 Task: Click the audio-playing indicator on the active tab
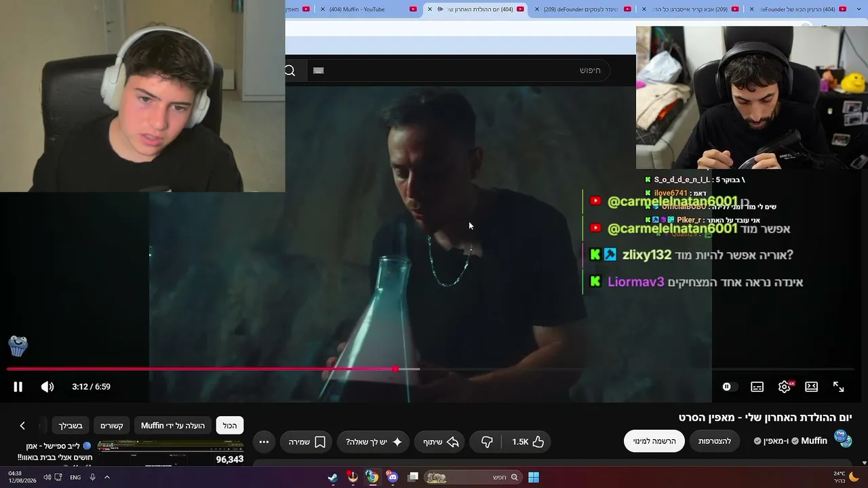pyautogui.click(x=441, y=9)
